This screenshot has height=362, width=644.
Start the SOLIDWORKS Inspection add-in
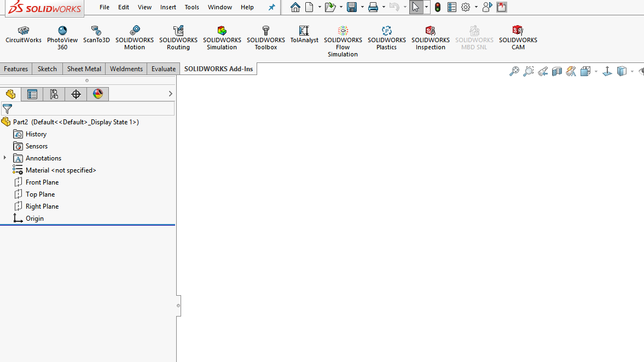(431, 38)
